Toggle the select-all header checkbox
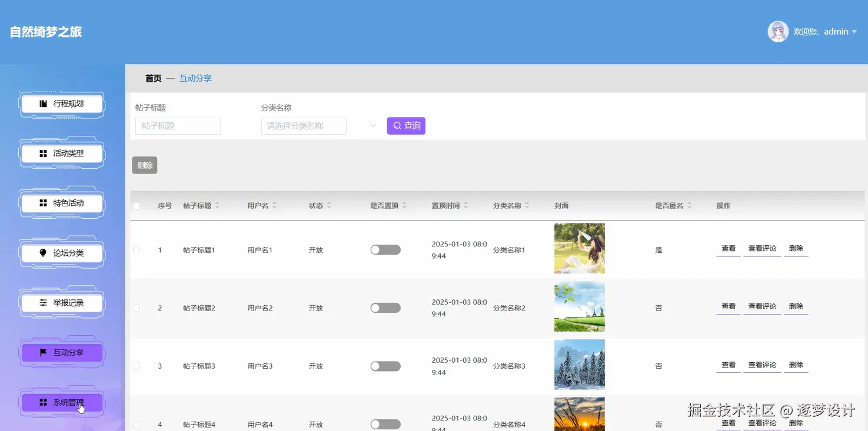868x431 pixels. tap(137, 206)
